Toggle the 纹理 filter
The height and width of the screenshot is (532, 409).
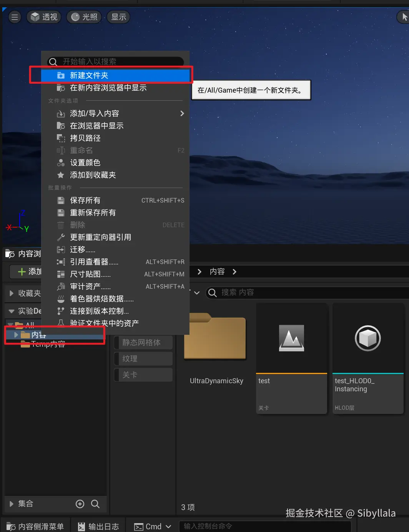[143, 359]
